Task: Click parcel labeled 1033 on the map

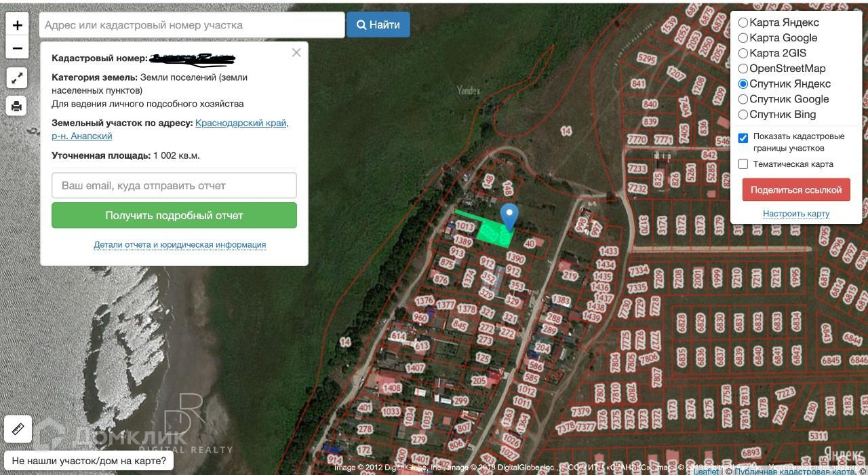Action: [391, 411]
